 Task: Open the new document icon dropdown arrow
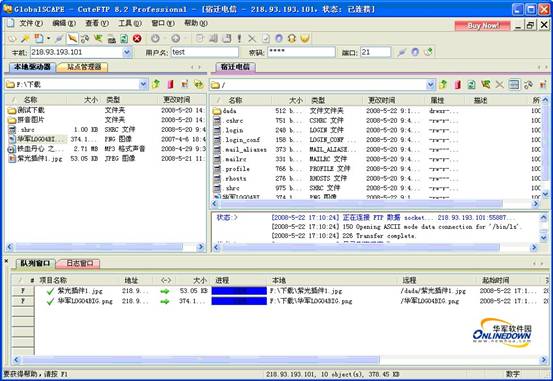pos(48,38)
